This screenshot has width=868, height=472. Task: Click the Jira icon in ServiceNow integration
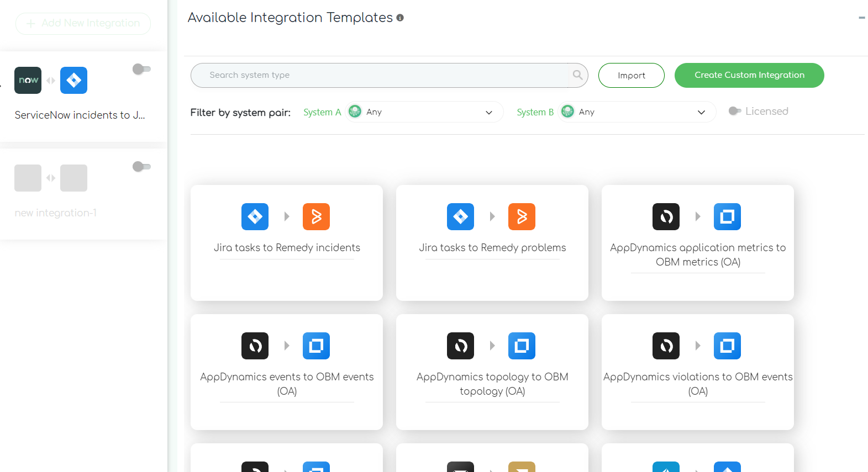73,80
